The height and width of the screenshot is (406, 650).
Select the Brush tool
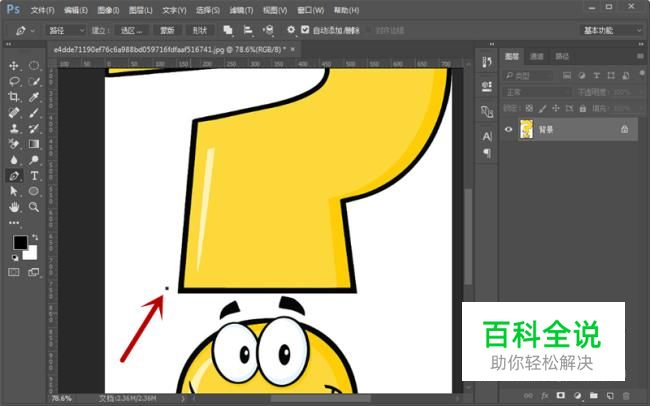(34, 113)
